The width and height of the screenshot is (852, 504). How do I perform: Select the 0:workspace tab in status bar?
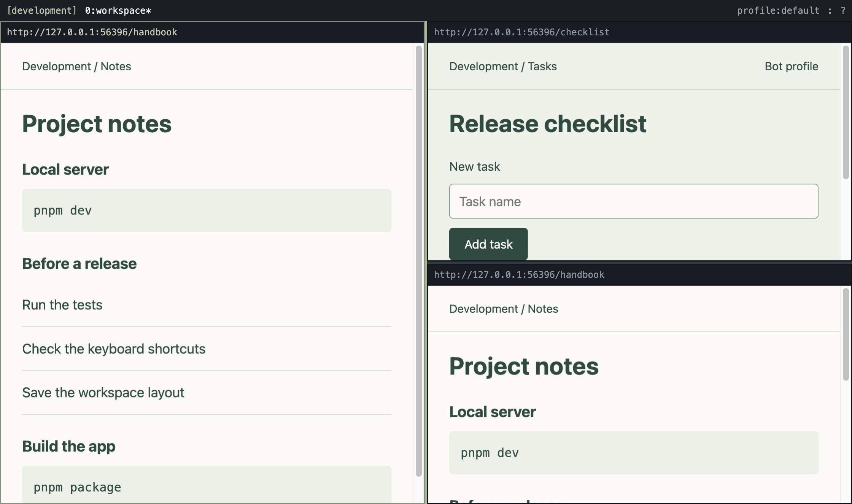pyautogui.click(x=118, y=10)
